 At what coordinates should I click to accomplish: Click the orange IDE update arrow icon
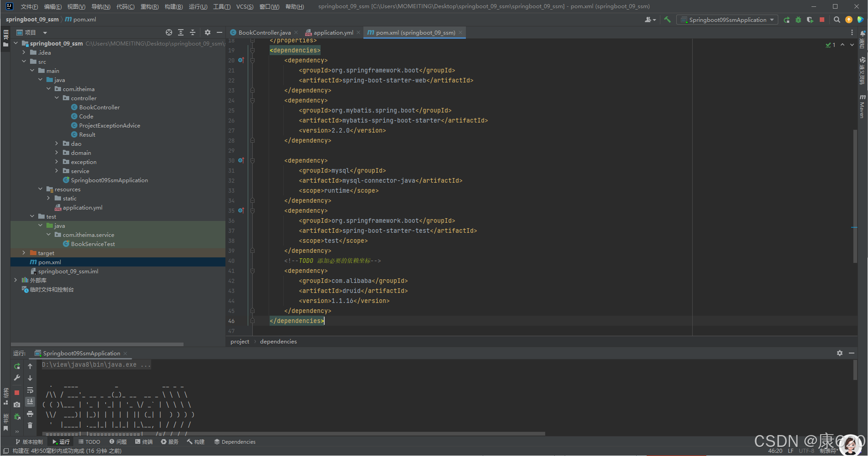849,20
